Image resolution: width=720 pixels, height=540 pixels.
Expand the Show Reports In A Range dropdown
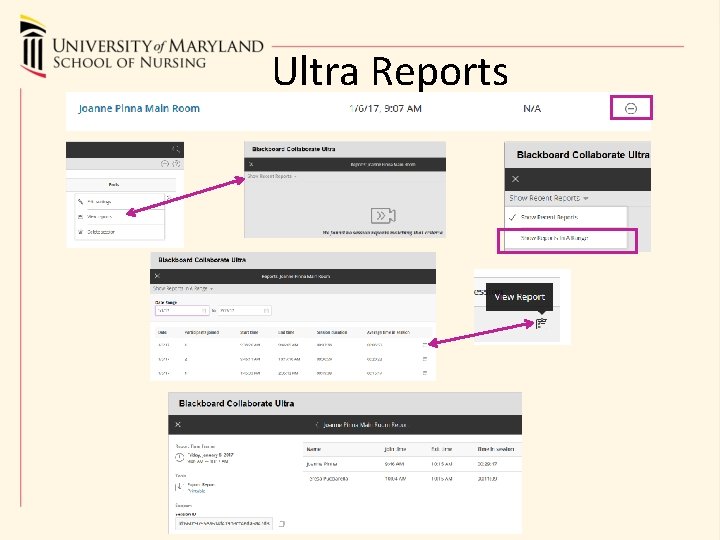(183, 288)
